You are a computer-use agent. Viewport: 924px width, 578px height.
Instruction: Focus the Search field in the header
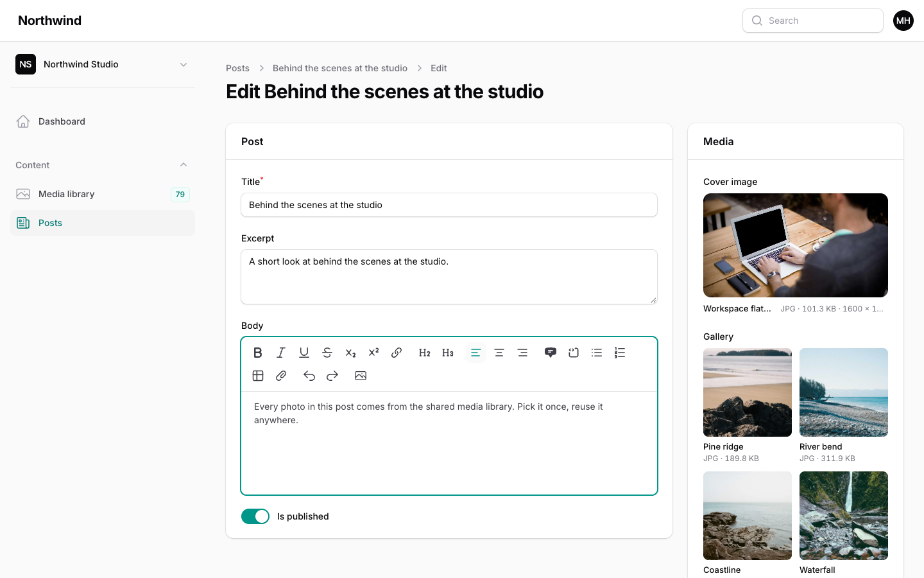coord(813,21)
